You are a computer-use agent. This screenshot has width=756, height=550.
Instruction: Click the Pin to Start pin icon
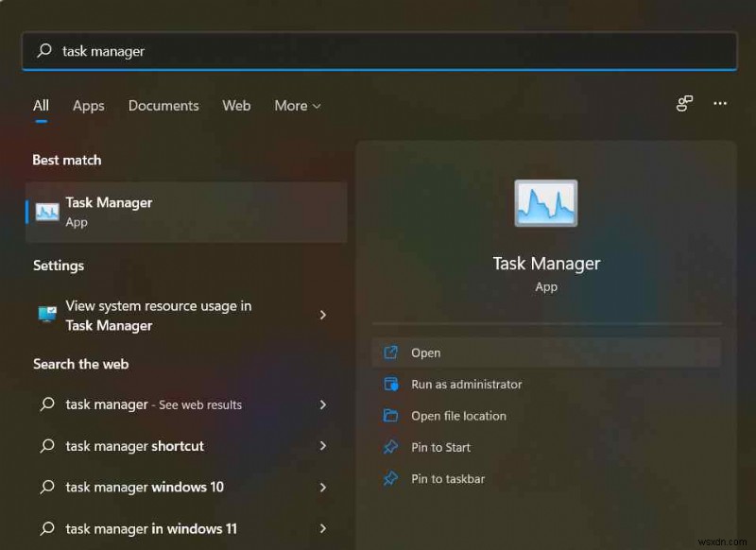click(392, 447)
